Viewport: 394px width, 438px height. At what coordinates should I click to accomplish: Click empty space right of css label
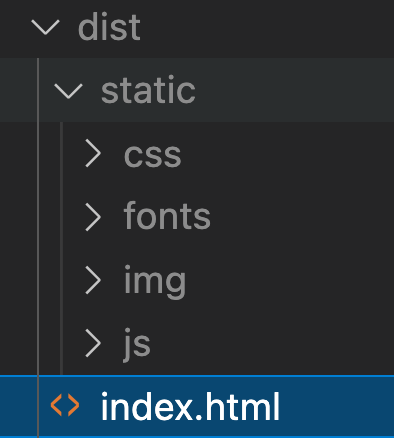coord(287,153)
